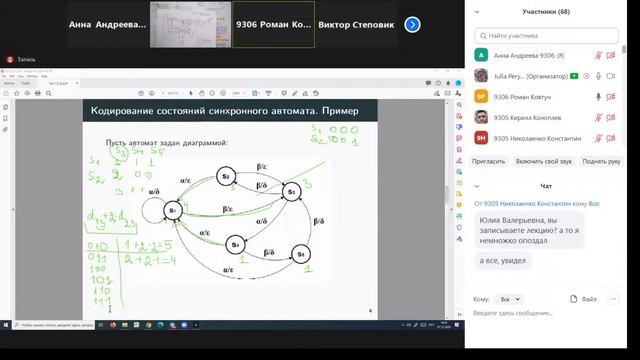
Task: Open the Кому recipient dropdown Все
Action: coord(509,300)
